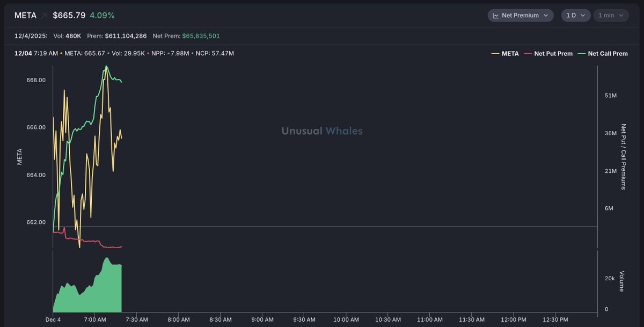Click the $665.79 price value
644x327 pixels.
[x=69, y=16]
